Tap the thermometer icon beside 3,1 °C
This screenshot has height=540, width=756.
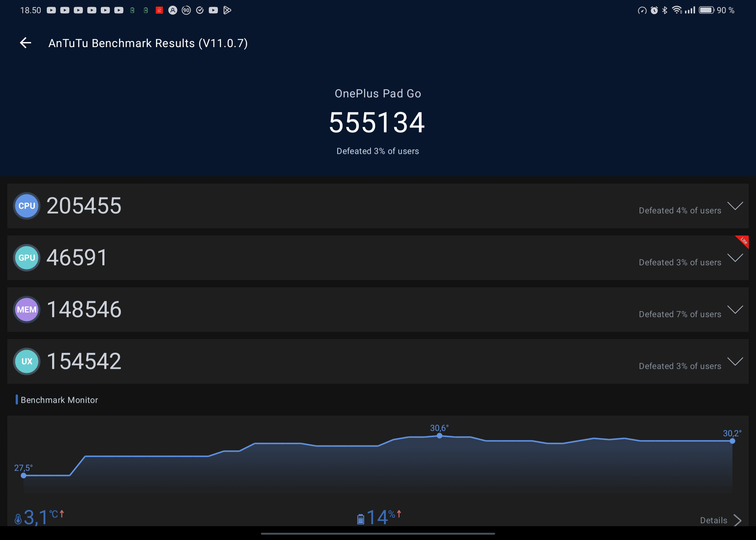click(x=18, y=519)
